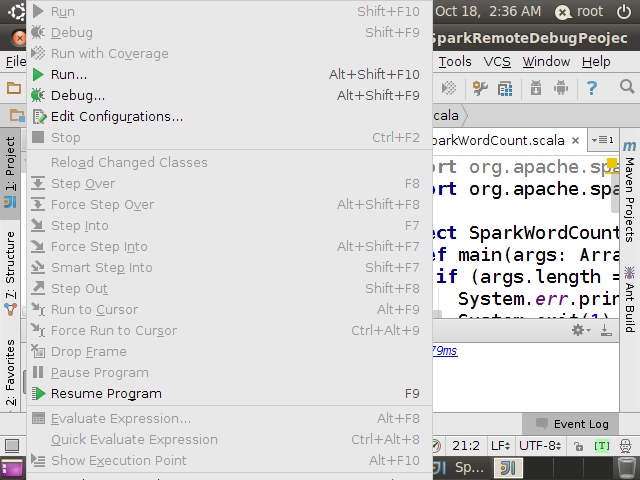Open the File menu
Viewport: 640px width, 480px height.
(x=16, y=62)
